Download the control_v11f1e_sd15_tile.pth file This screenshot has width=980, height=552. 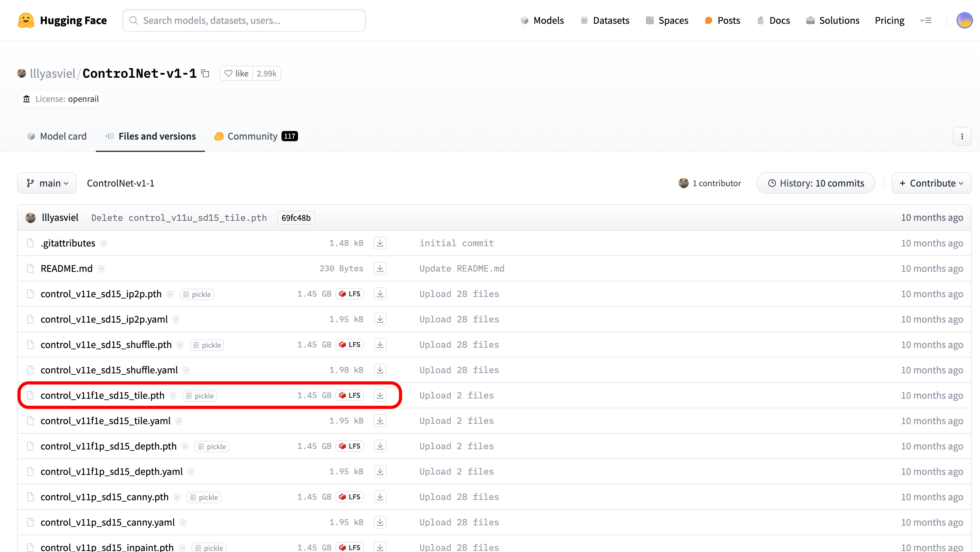[x=380, y=395]
